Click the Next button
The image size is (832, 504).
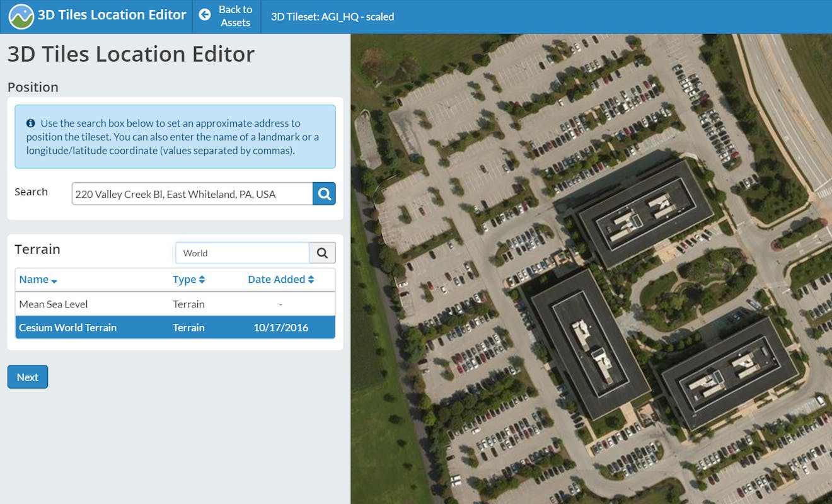tap(28, 377)
